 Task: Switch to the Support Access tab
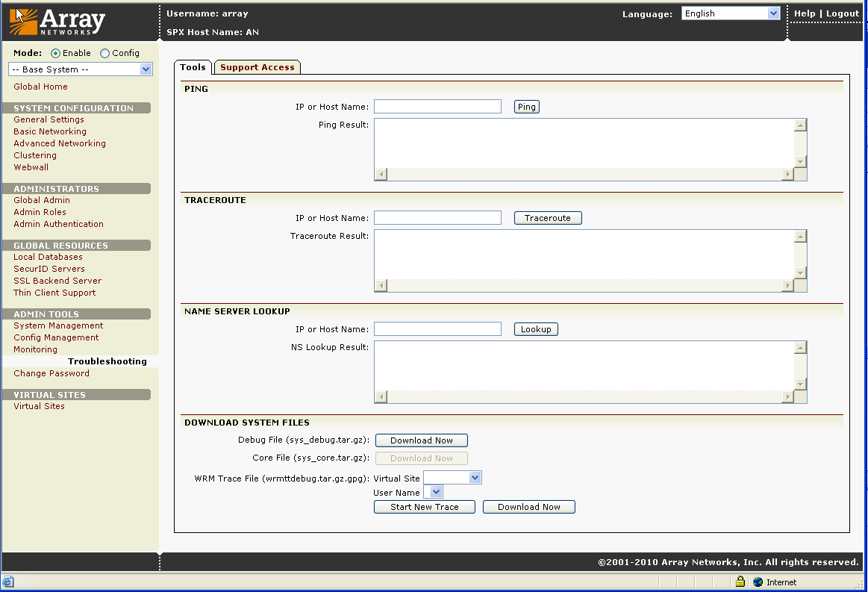(257, 67)
